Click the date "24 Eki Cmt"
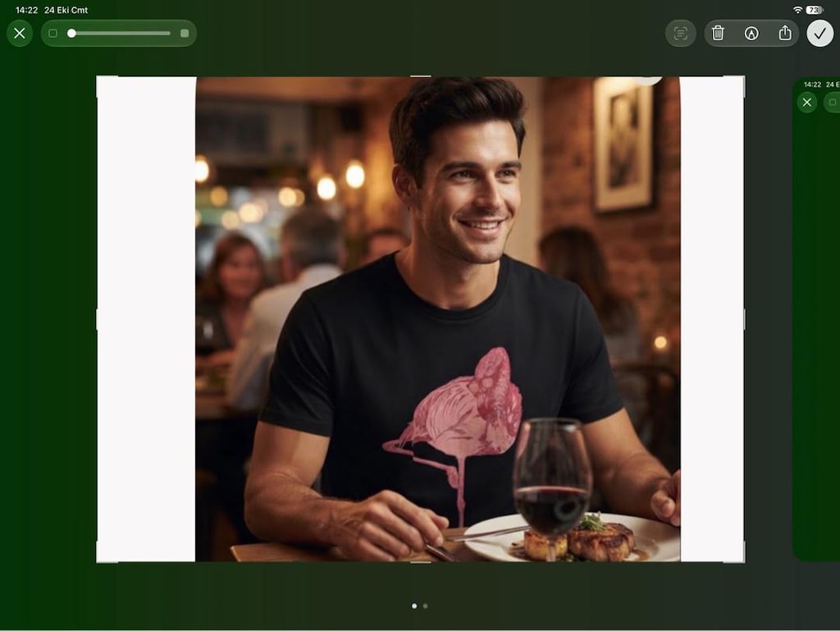 (x=66, y=10)
